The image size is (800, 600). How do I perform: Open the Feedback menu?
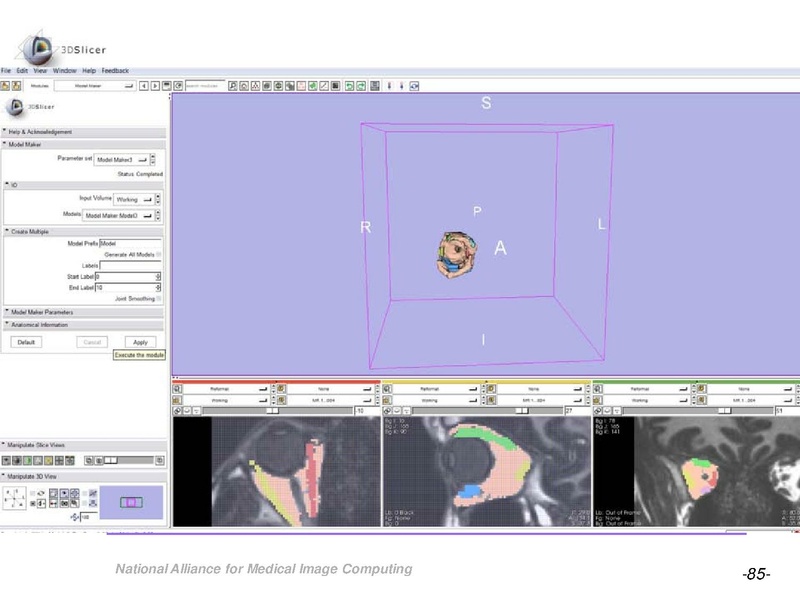[x=115, y=70]
